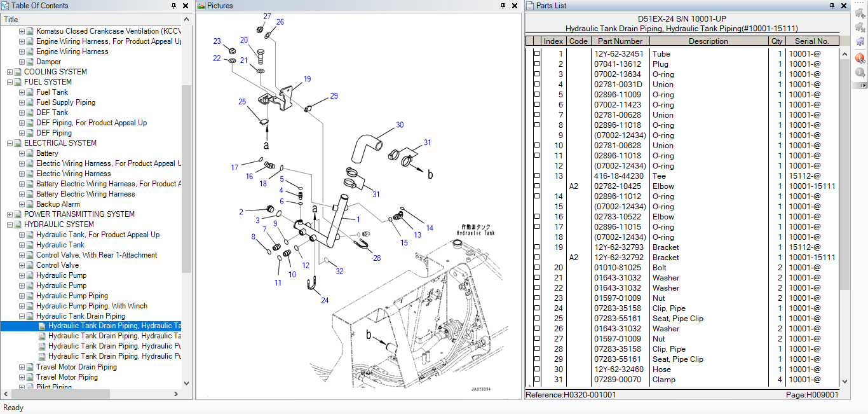Screen dimensions: 868x414
Task: Expand the COOLING SYSTEM tree node
Action: tap(10, 72)
